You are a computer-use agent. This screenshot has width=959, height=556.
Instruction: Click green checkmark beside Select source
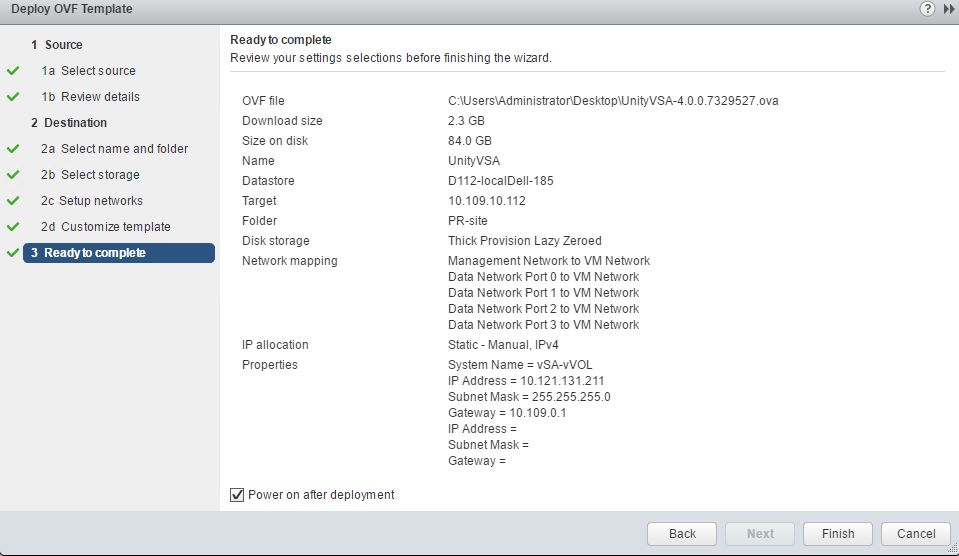pos(13,71)
